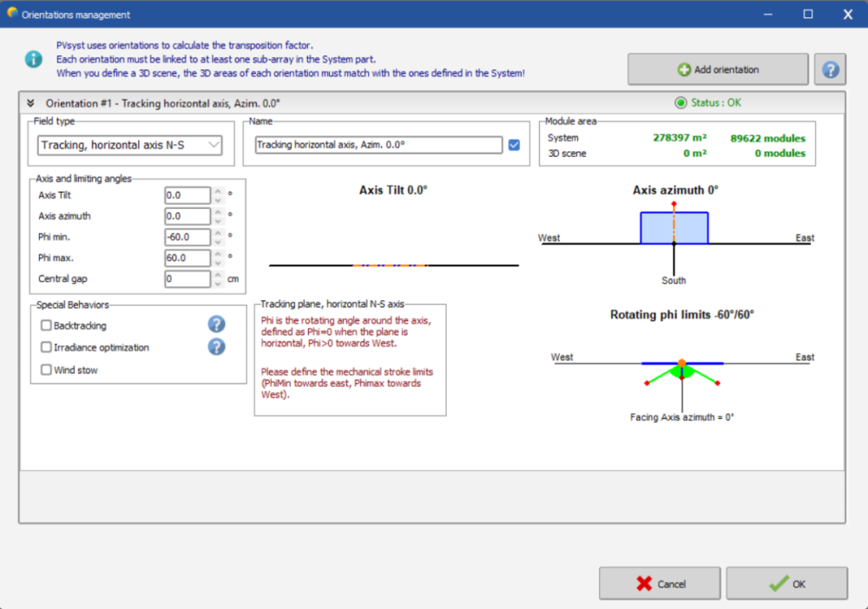Increase Axis Tilt with up arrow

coord(218,192)
